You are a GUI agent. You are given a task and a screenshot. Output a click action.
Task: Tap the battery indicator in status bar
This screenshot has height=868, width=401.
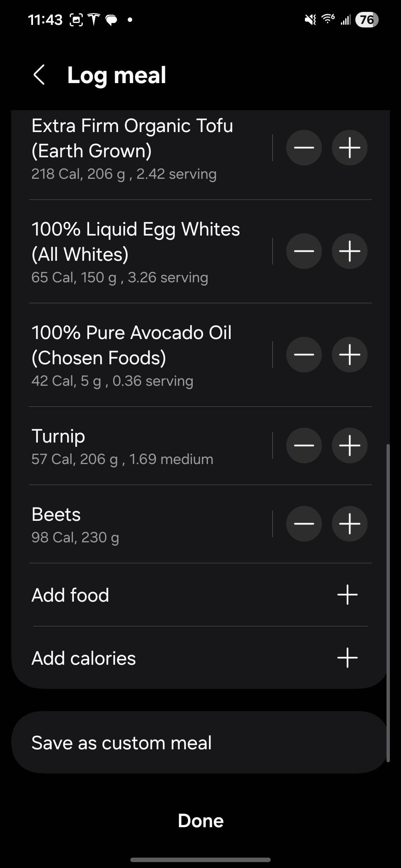coord(366,20)
